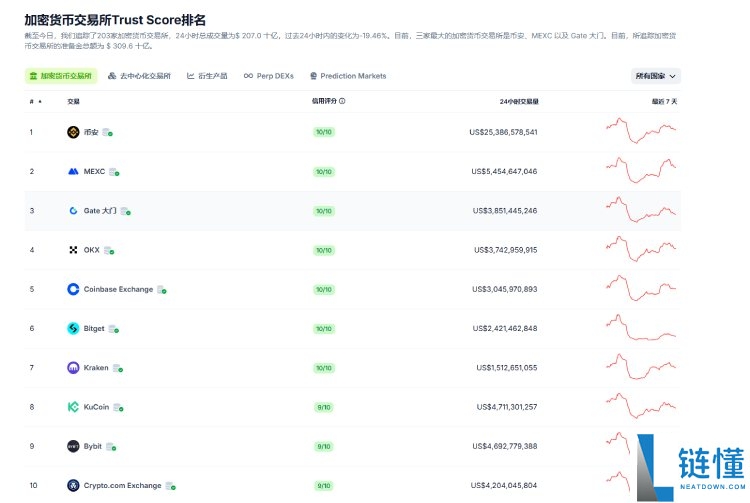Click the OKX logo icon

point(73,250)
